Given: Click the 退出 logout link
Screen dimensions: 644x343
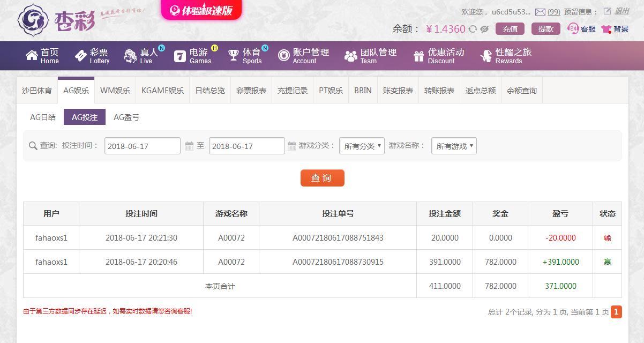Looking at the screenshot, I should [x=621, y=11].
